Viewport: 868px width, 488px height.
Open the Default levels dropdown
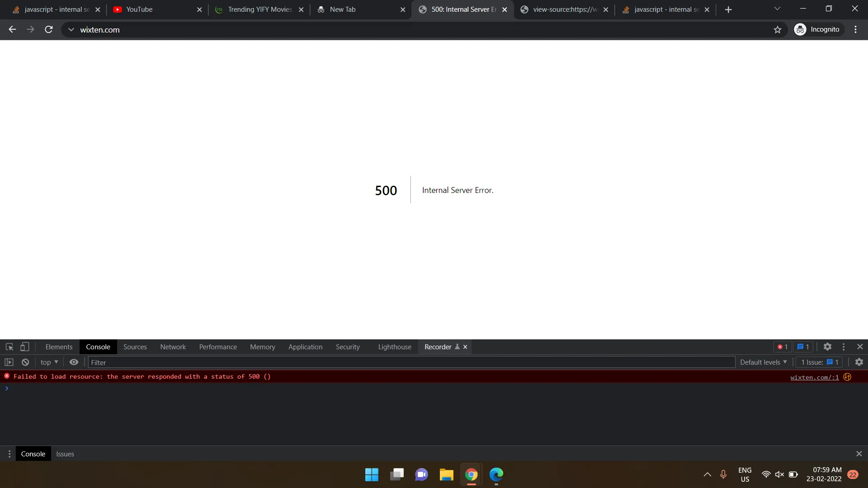tap(763, 362)
